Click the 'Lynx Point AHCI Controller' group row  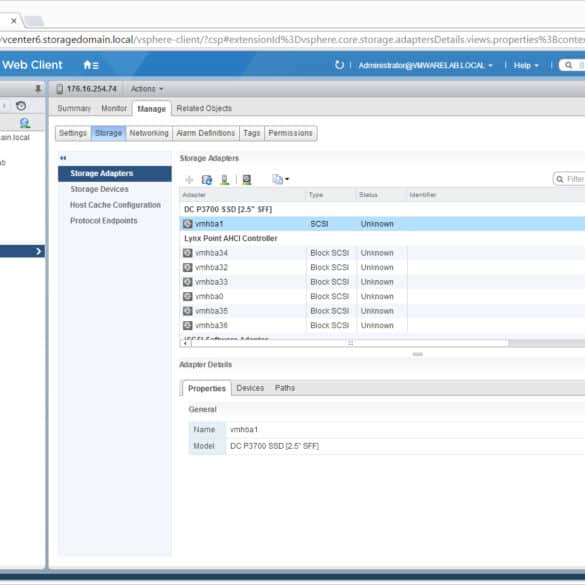click(382, 238)
